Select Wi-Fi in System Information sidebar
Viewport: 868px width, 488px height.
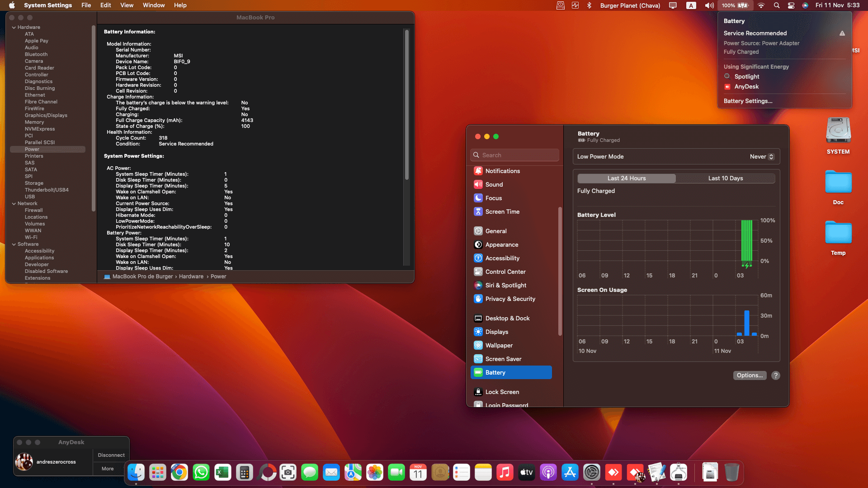tap(31, 238)
